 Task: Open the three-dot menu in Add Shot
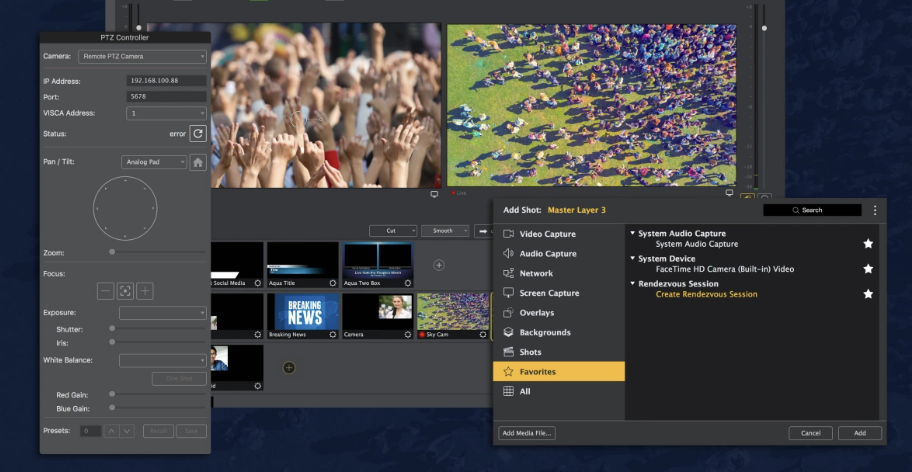point(874,210)
